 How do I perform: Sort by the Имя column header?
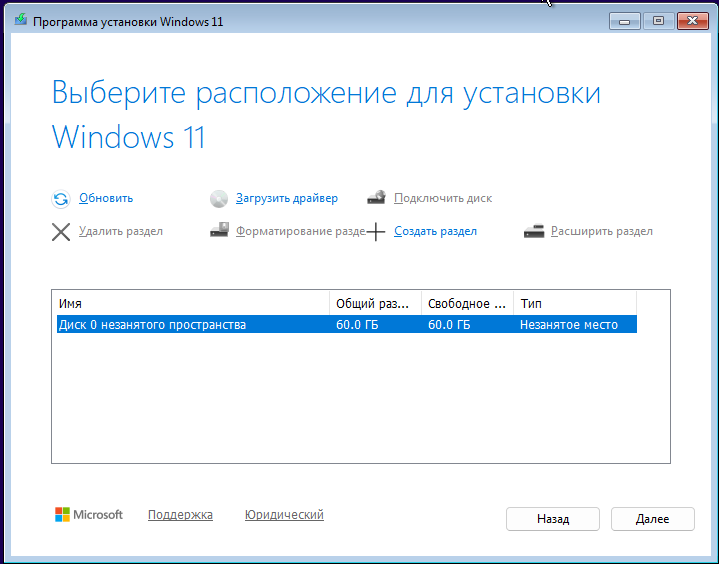193,304
